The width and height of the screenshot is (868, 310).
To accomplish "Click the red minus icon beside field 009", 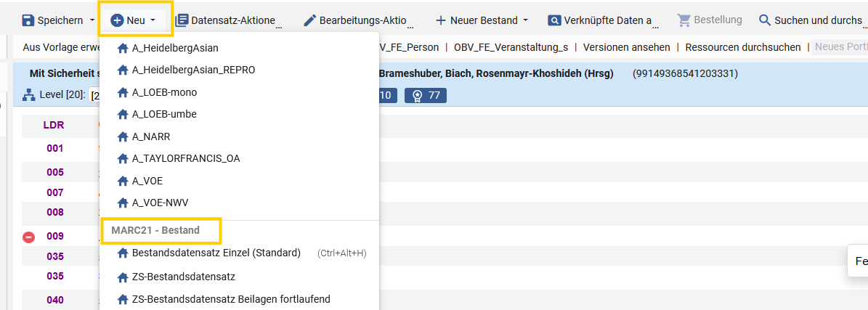I will (29, 237).
